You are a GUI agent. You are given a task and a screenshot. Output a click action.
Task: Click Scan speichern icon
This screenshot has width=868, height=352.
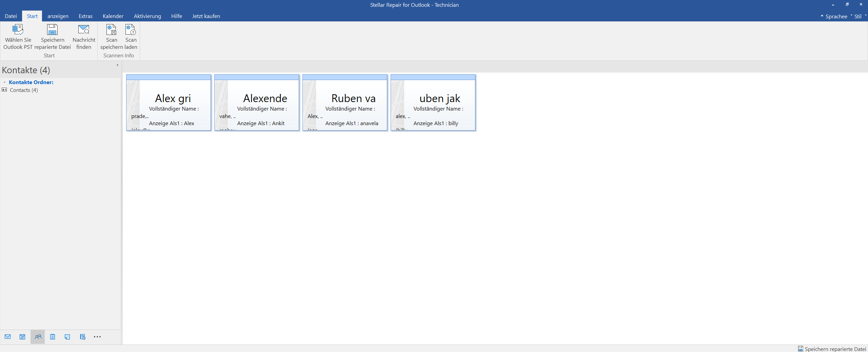(x=111, y=30)
